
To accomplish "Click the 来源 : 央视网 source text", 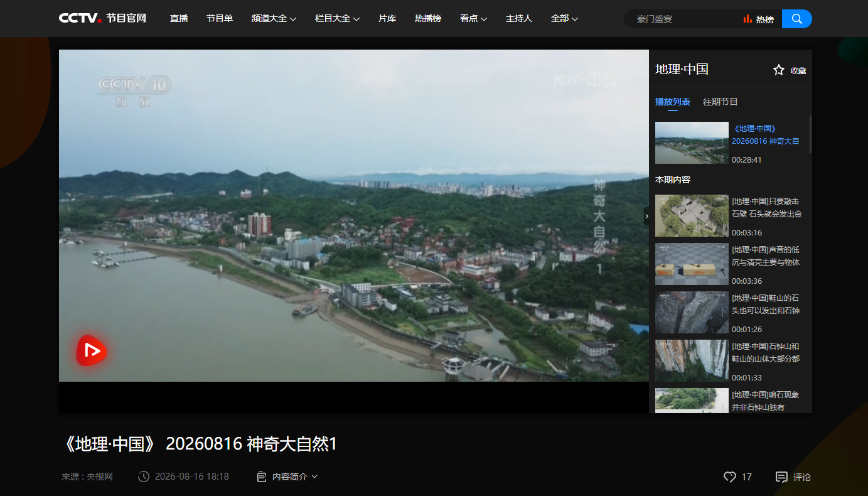I will pos(87,477).
